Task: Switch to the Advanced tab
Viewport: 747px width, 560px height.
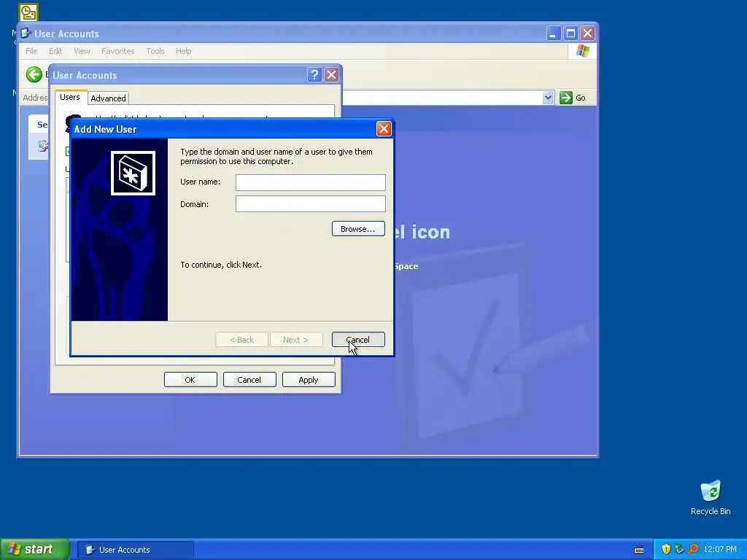Action: tap(108, 98)
